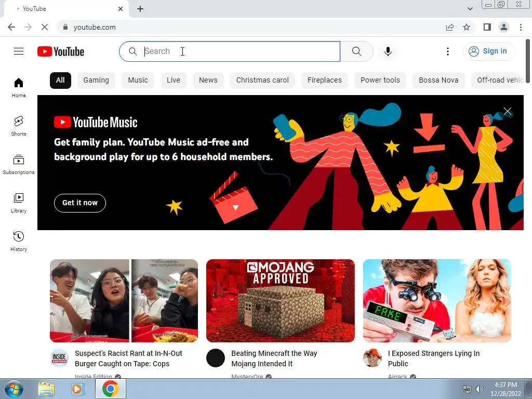
Task: Click Get it now button
Action: [x=80, y=203]
